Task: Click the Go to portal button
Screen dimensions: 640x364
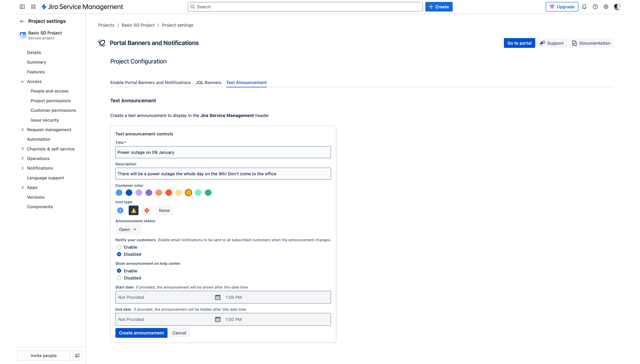Action: pyautogui.click(x=519, y=43)
